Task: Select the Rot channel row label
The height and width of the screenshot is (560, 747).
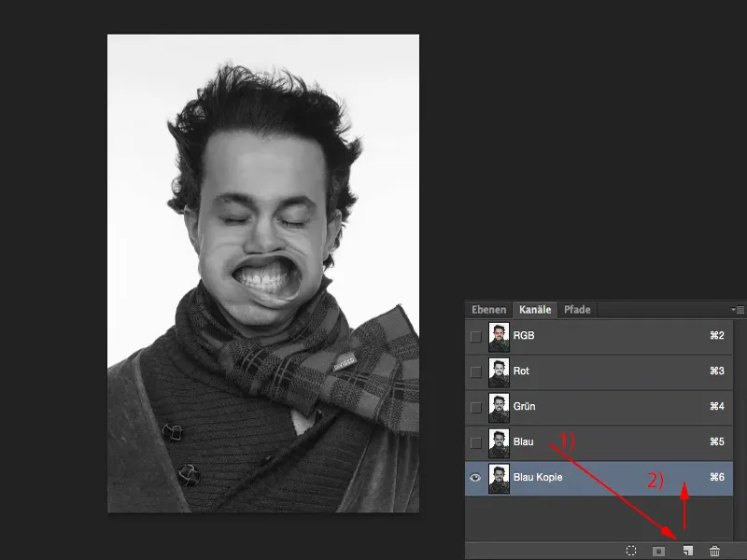Action: (x=521, y=371)
